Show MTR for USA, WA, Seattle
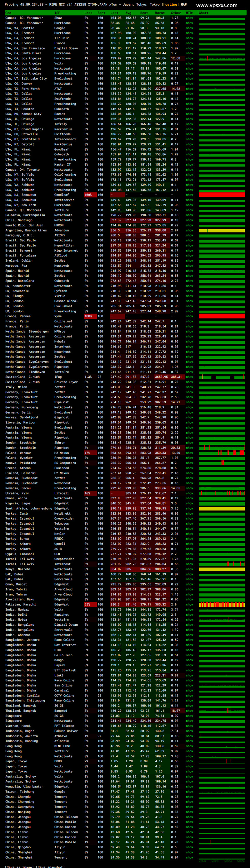The width and height of the screenshot is (250, 868). coord(189,28)
